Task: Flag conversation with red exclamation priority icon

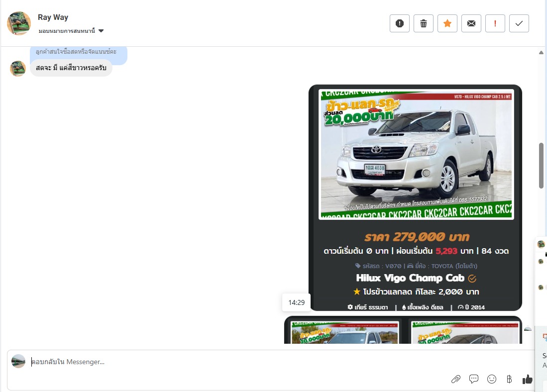Action: pos(495,23)
